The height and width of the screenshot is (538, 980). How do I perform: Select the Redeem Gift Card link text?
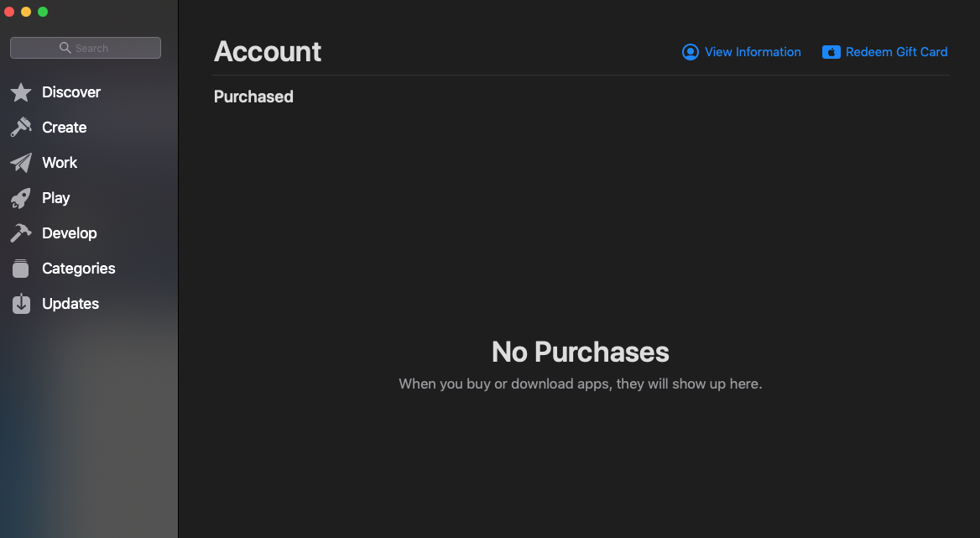click(896, 52)
